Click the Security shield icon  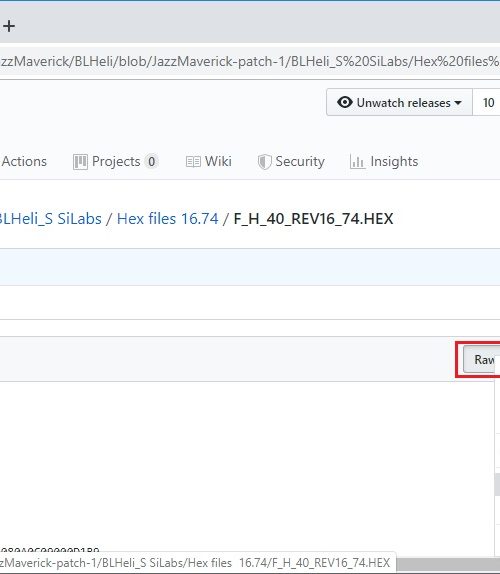click(264, 162)
